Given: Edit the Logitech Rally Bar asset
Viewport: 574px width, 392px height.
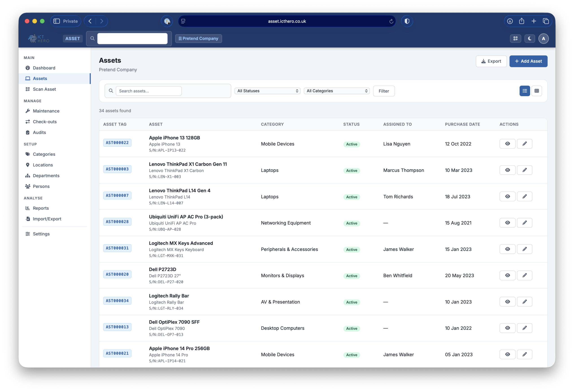Looking at the screenshot, I should tap(524, 302).
